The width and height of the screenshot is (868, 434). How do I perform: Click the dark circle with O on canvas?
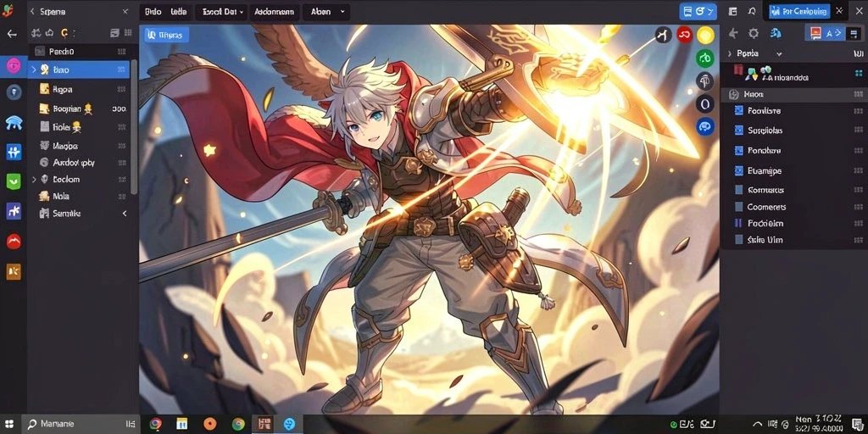[704, 103]
